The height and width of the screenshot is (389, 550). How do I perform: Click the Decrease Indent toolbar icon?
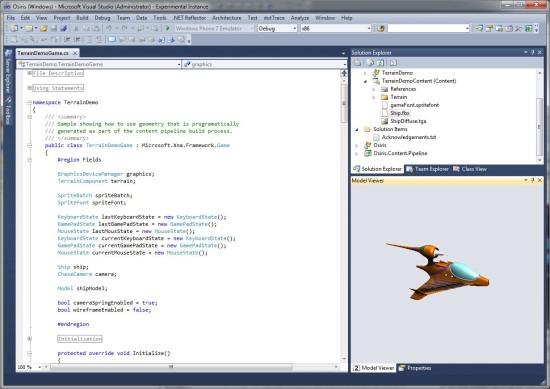(x=66, y=39)
